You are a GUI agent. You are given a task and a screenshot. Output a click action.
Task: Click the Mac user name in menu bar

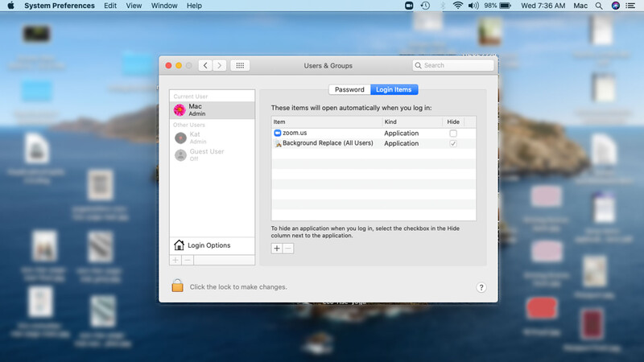point(580,6)
